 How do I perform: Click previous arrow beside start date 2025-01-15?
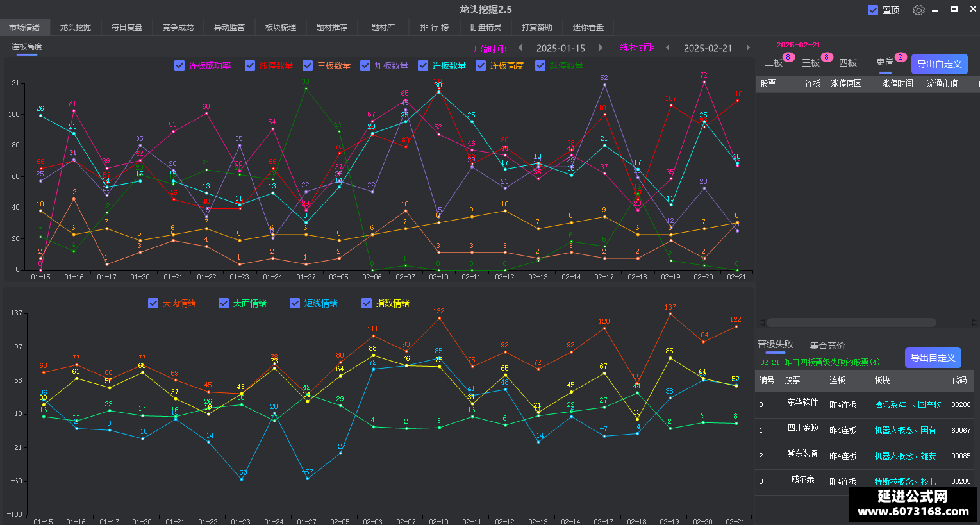click(x=520, y=47)
